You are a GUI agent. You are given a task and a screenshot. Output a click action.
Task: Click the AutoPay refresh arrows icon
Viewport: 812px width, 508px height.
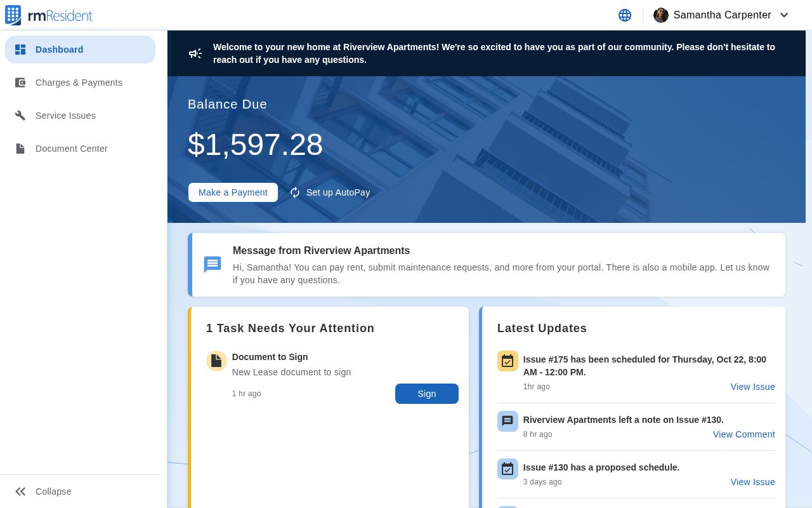point(295,192)
